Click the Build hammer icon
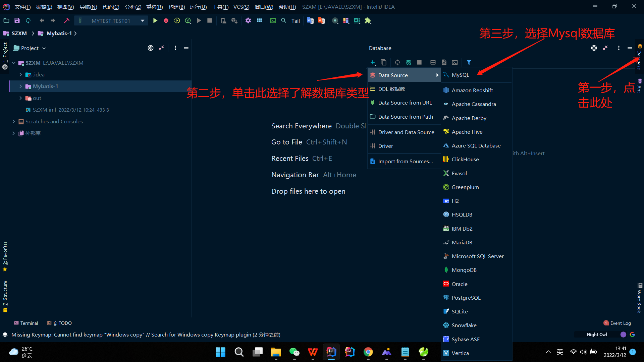This screenshot has width=644, height=362. point(67,21)
